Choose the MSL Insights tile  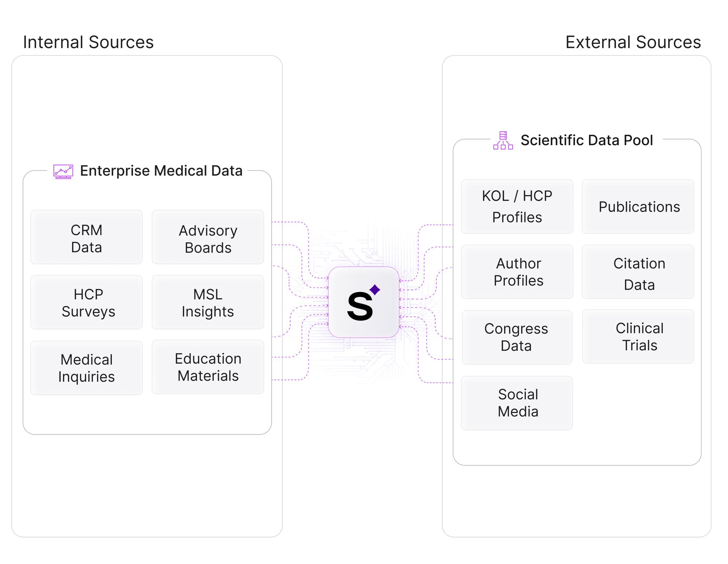[208, 302]
